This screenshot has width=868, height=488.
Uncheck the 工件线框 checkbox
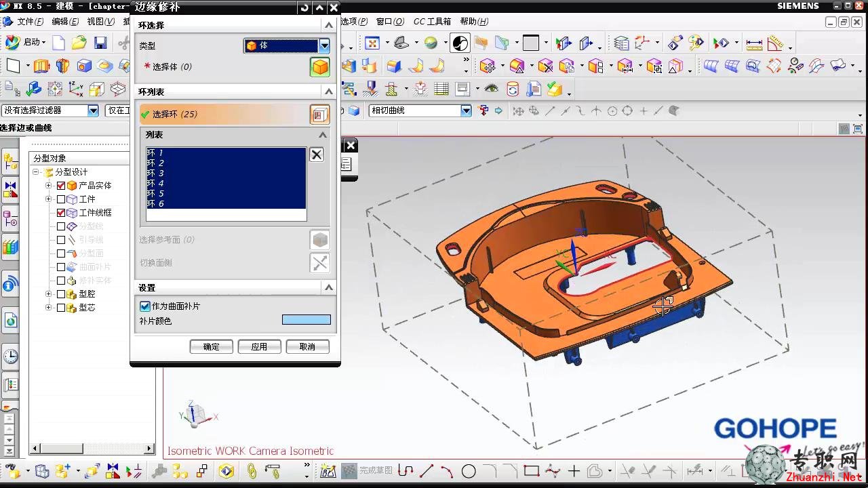[61, 213]
